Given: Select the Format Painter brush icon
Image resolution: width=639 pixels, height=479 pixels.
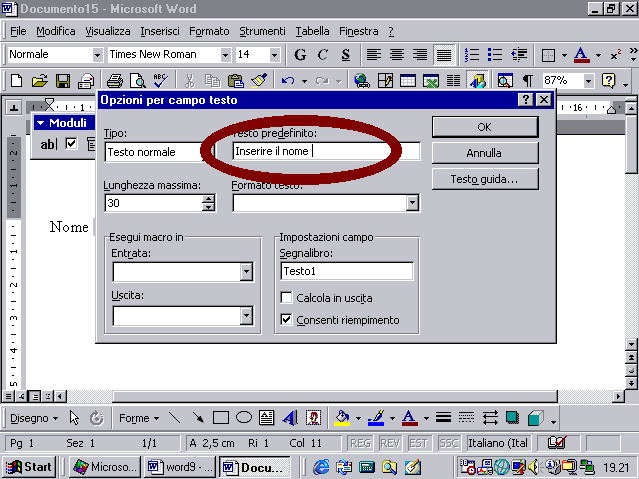Looking at the screenshot, I should [x=259, y=81].
